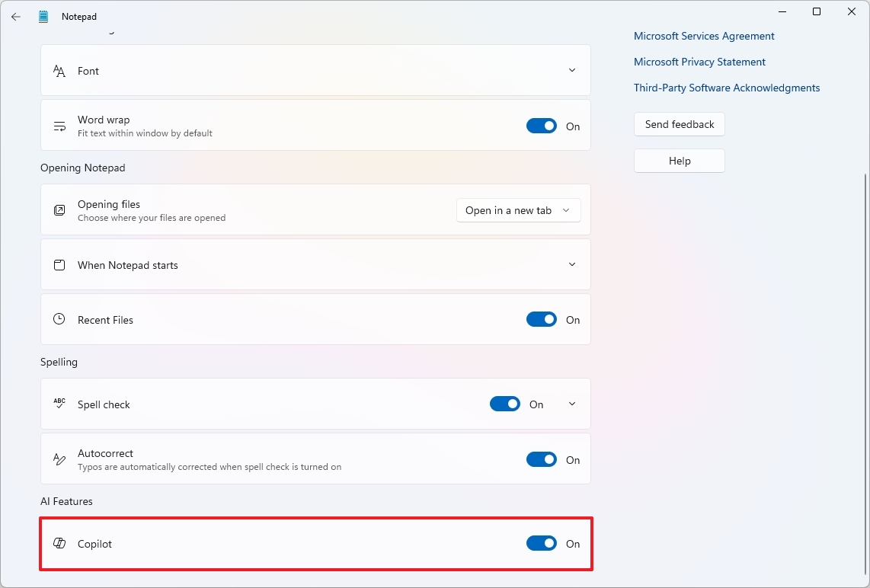The width and height of the screenshot is (870, 588).
Task: Click the Word wrap icon
Action: tap(59, 126)
